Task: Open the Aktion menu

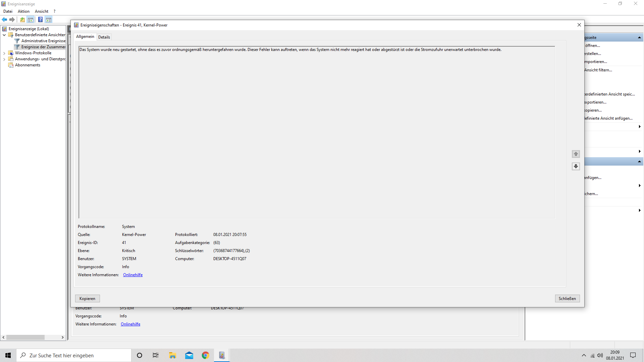Action: pos(23,11)
